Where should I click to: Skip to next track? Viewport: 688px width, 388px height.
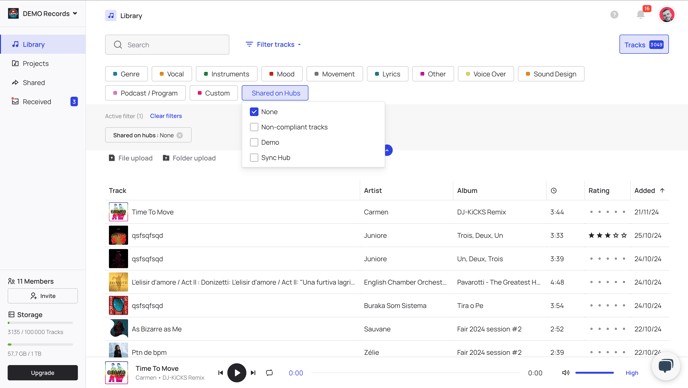click(x=253, y=373)
